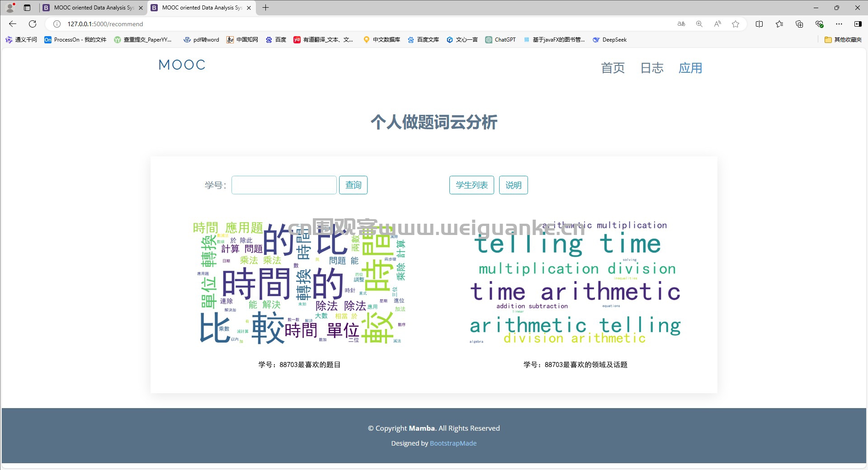Image resolution: width=868 pixels, height=470 pixels.
Task: Open the 学生列表 student list button
Action: (472, 185)
